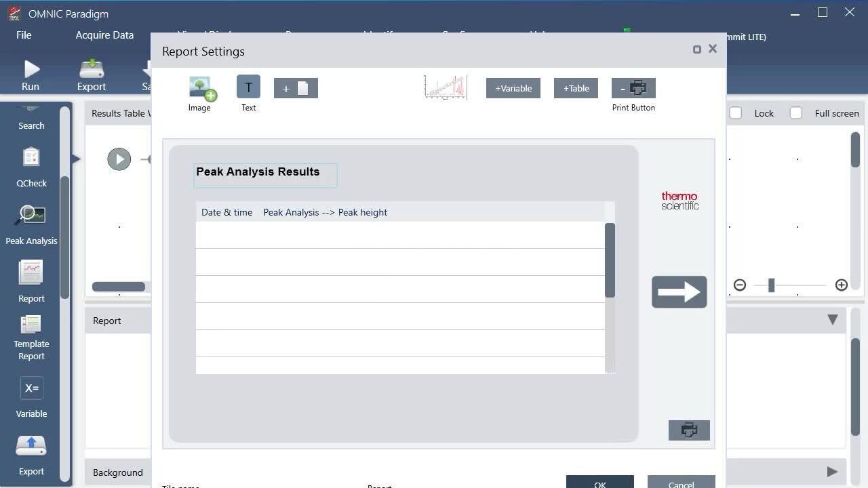
Task: Remove the Print Button element
Action: pos(633,88)
